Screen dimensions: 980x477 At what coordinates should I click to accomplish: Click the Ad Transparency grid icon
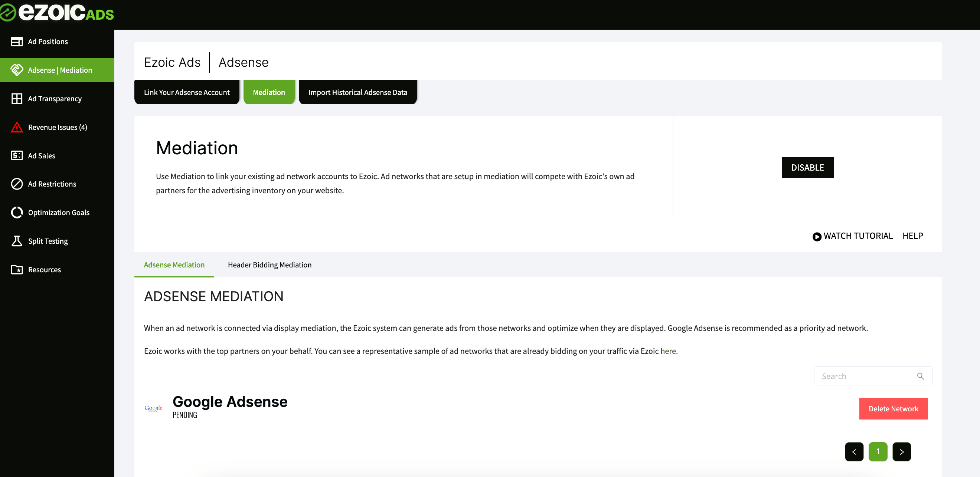coord(17,98)
